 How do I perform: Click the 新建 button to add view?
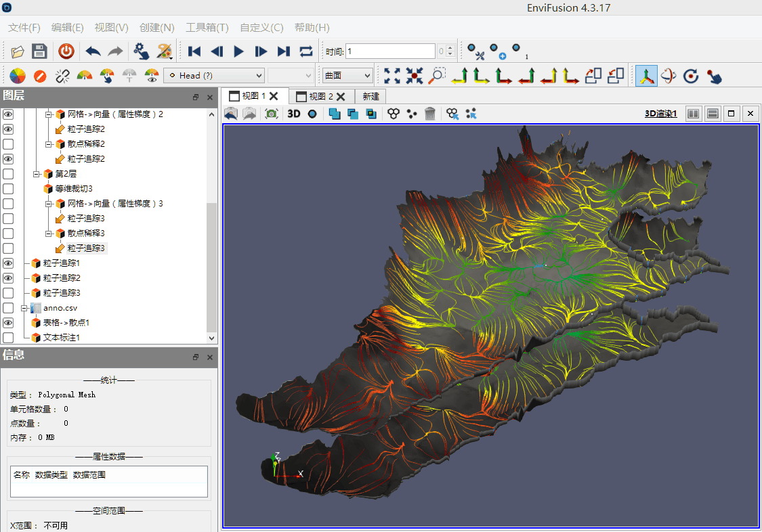point(371,97)
